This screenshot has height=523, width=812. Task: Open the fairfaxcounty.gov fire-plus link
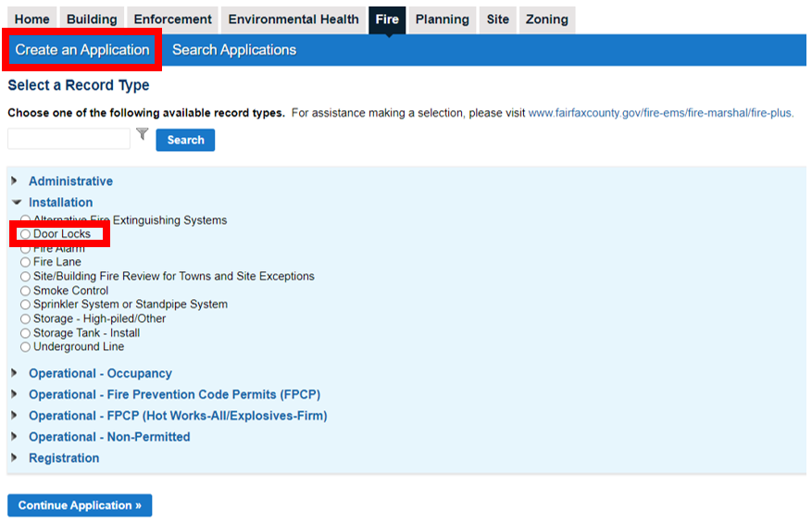point(660,113)
